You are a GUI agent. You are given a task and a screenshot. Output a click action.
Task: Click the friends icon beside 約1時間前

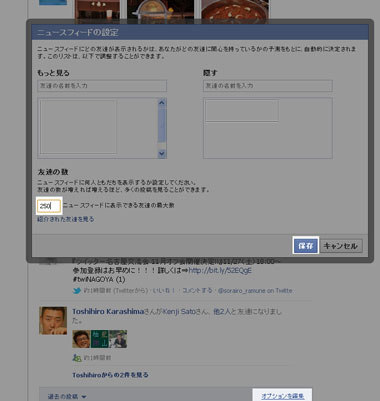tap(77, 358)
